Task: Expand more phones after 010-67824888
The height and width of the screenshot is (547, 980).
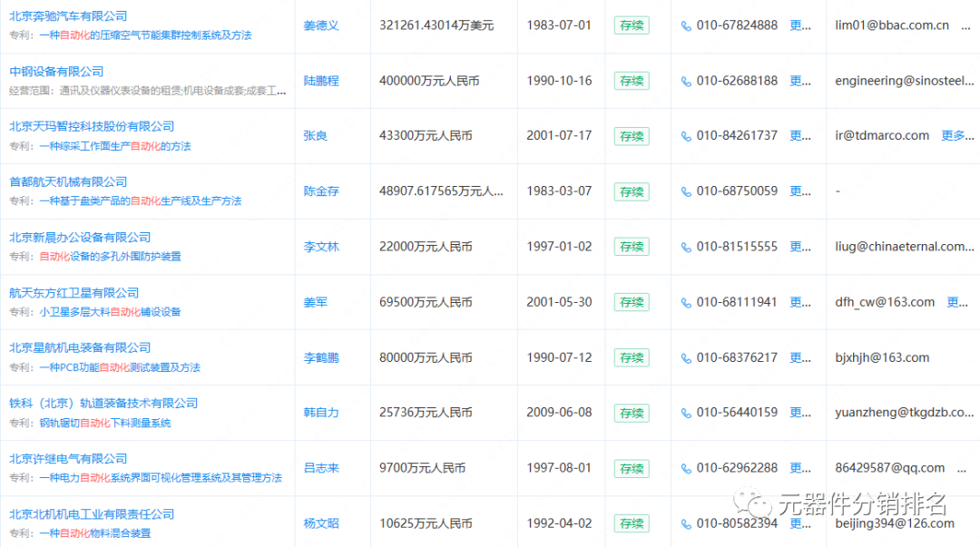Action: [x=800, y=25]
